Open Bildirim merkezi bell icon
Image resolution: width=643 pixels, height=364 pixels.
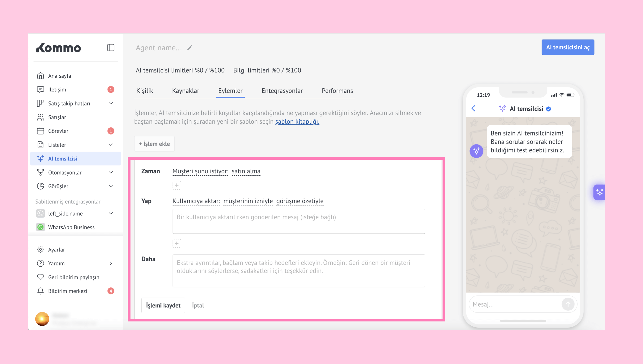[x=40, y=291]
